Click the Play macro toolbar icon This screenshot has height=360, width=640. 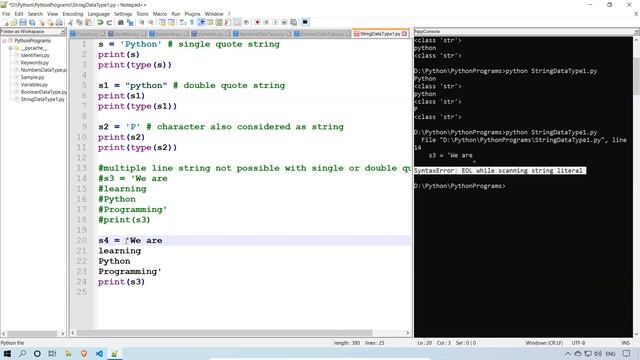[x=275, y=22]
